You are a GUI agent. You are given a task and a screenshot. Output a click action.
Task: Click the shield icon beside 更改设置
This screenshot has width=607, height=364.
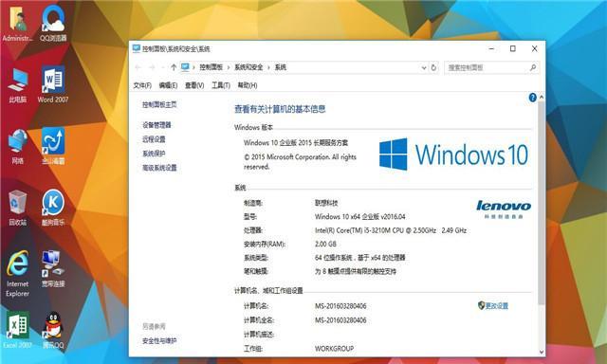pos(481,305)
